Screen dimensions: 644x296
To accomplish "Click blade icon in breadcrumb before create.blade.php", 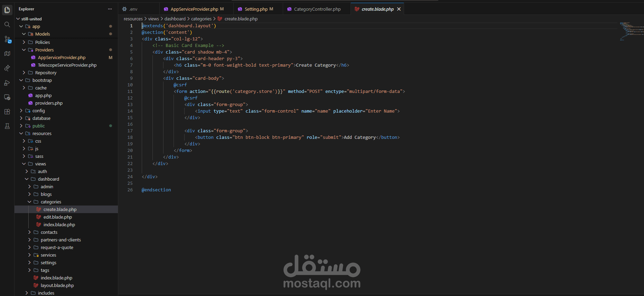I will [220, 19].
